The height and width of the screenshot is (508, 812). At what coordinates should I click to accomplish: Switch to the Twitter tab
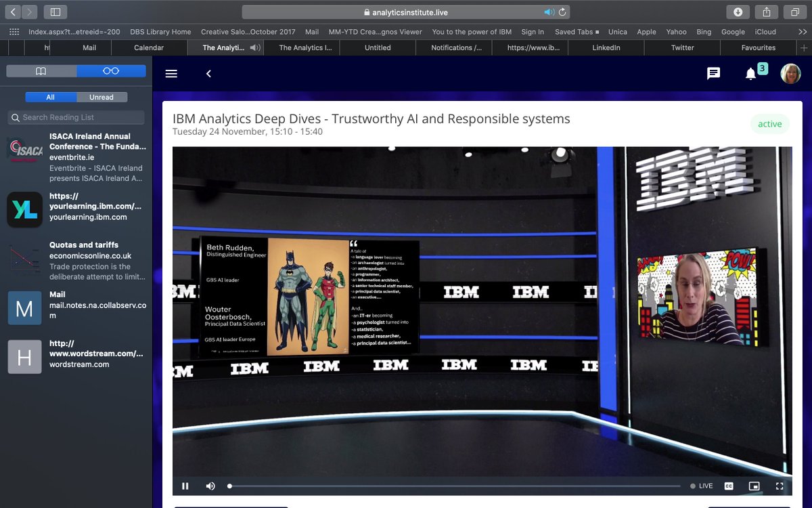pos(682,47)
